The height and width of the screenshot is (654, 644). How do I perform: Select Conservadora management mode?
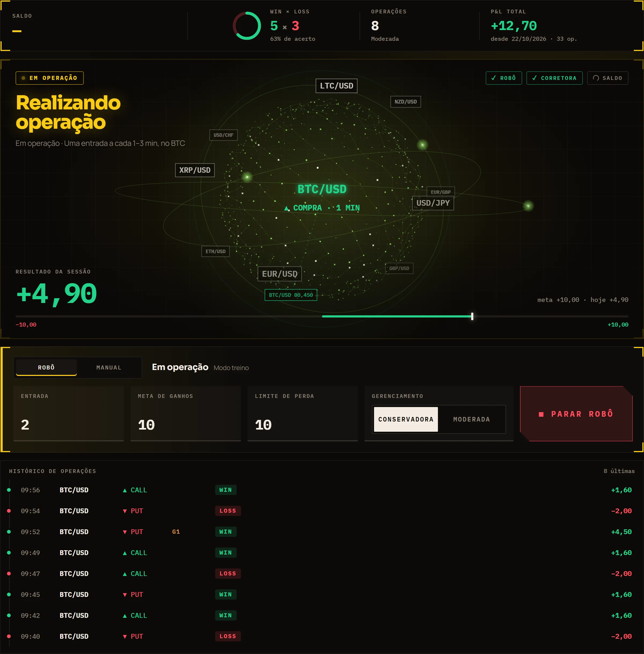click(406, 419)
